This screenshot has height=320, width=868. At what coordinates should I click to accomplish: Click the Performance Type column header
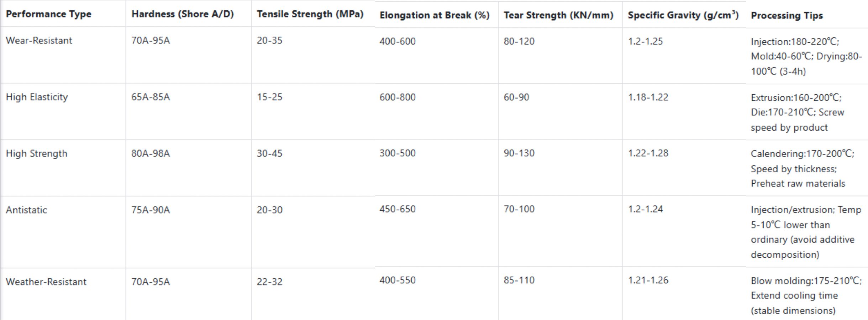48,14
